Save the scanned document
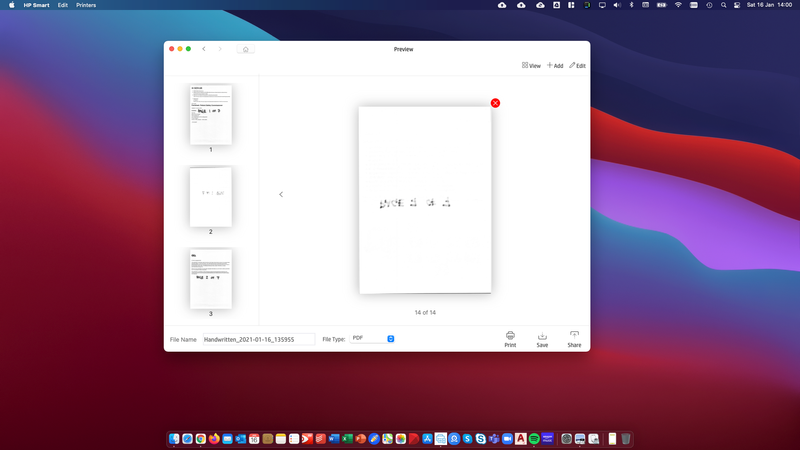Image resolution: width=800 pixels, height=450 pixels. pos(542,339)
